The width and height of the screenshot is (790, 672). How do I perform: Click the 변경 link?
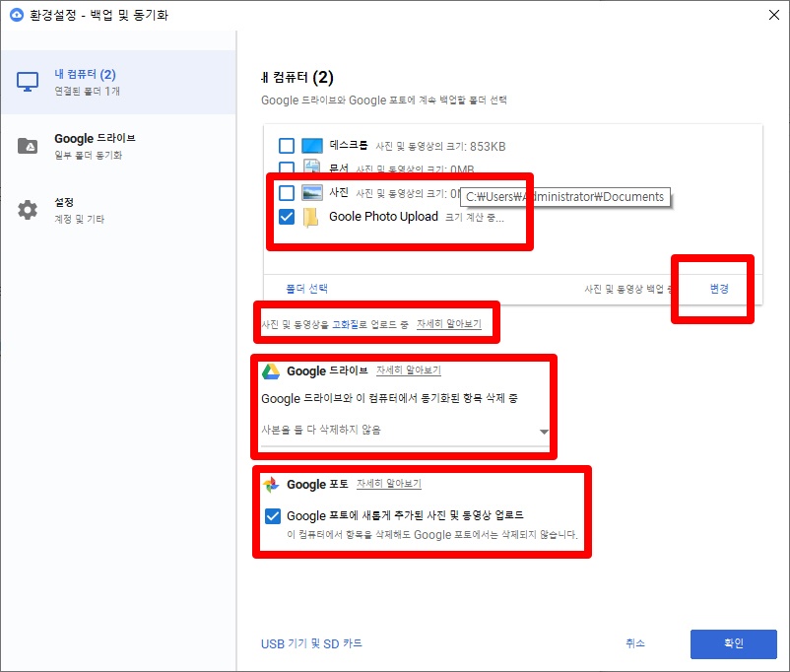coord(719,289)
